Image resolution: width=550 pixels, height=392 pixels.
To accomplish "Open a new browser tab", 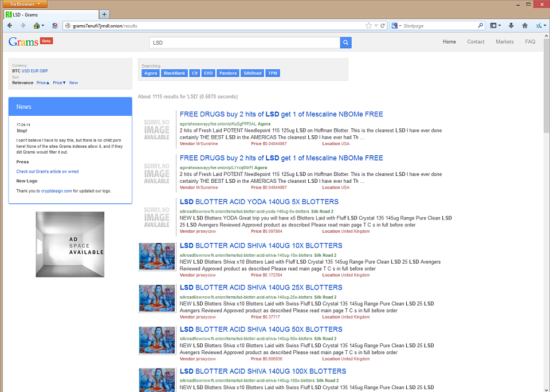I will [104, 14].
